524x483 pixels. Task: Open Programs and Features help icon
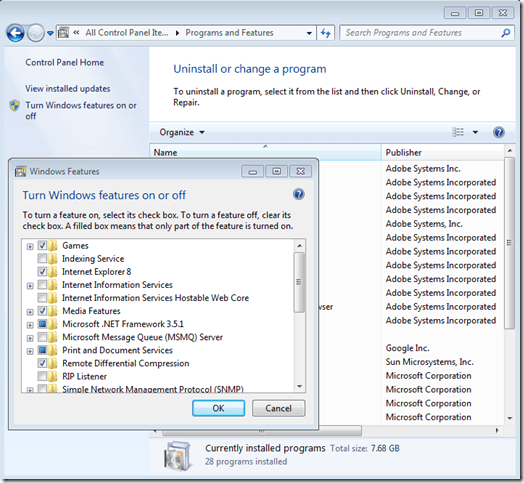coord(498,132)
